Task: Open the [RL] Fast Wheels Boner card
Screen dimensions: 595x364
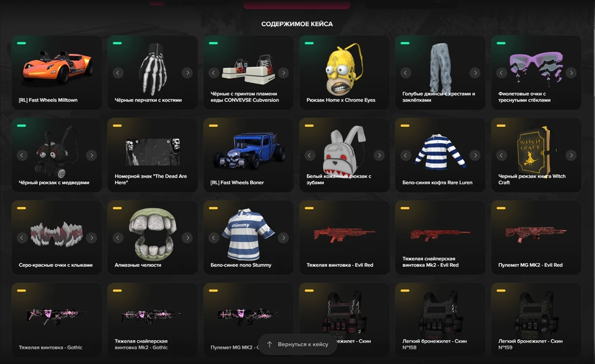Action: coord(249,155)
